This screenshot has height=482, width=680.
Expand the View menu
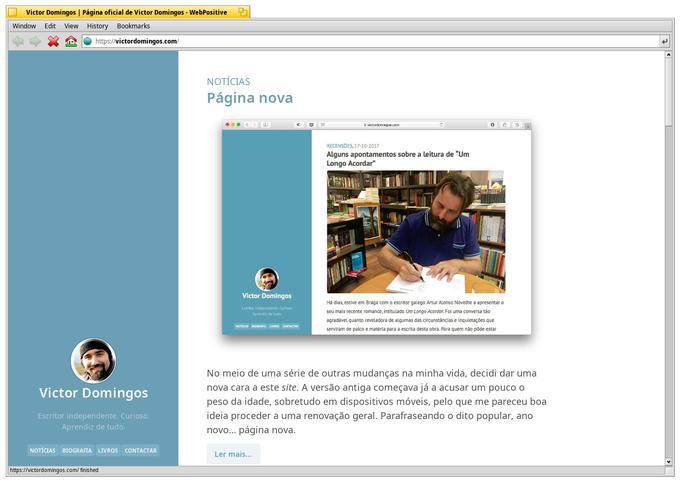click(71, 26)
